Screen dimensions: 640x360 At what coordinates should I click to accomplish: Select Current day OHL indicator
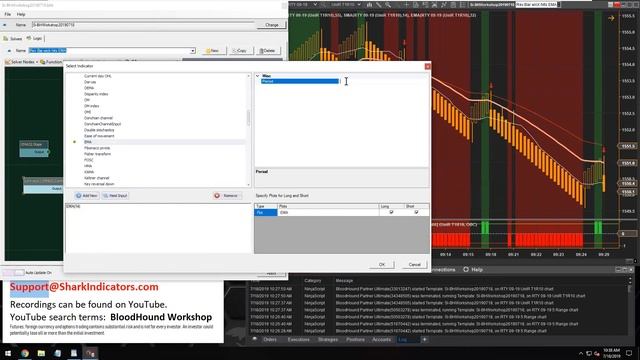(98, 76)
